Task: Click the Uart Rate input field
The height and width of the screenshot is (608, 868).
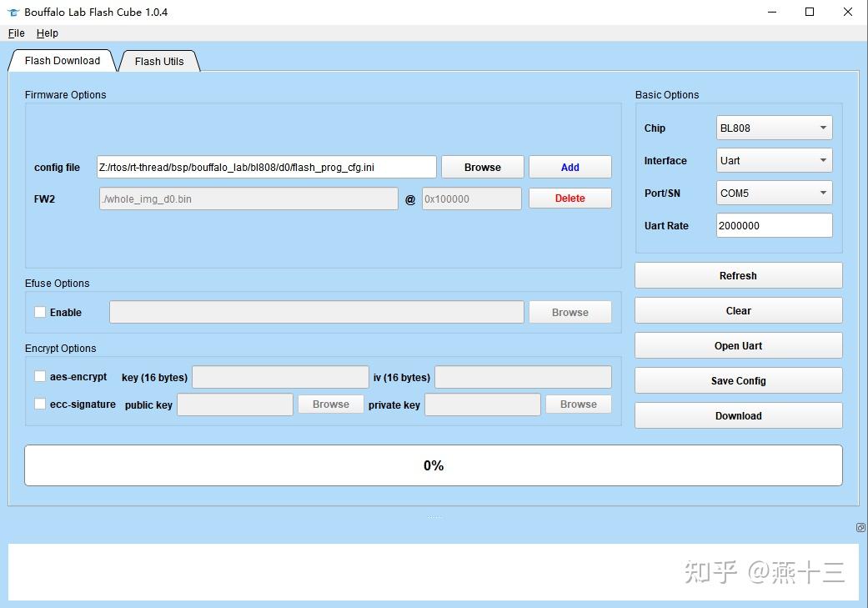Action: tap(773, 225)
